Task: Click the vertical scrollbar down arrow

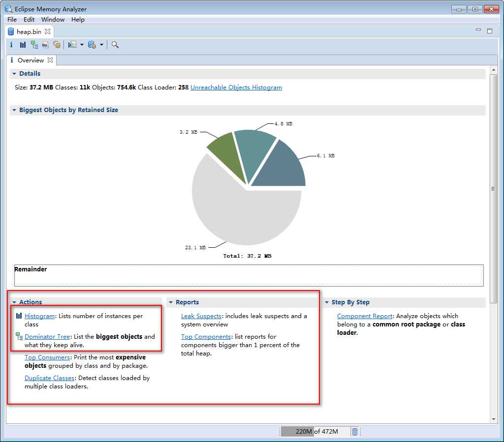Action: (x=493, y=419)
